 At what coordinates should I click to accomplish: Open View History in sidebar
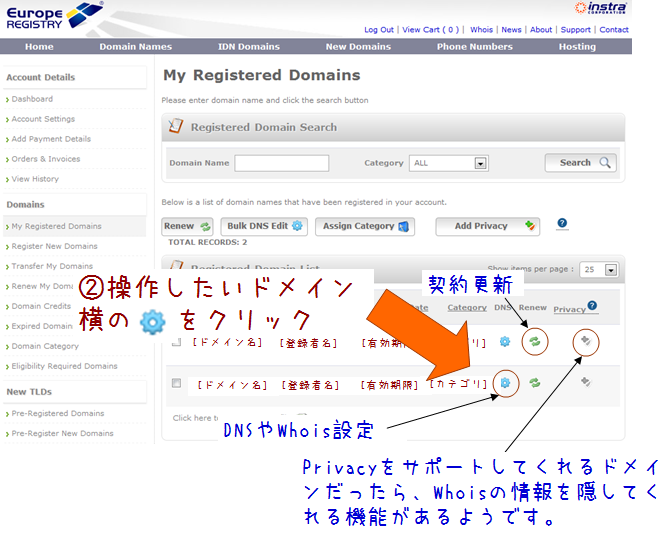[x=35, y=179]
